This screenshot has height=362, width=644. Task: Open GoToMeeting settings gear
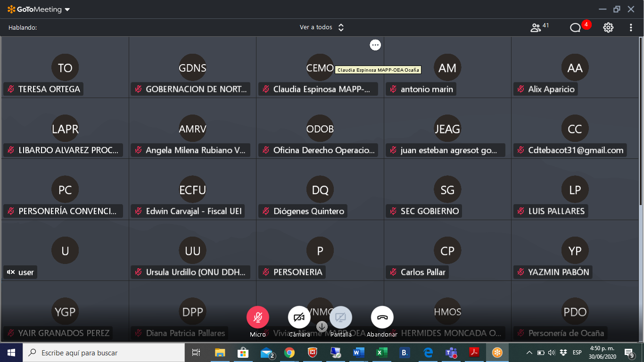click(x=608, y=27)
